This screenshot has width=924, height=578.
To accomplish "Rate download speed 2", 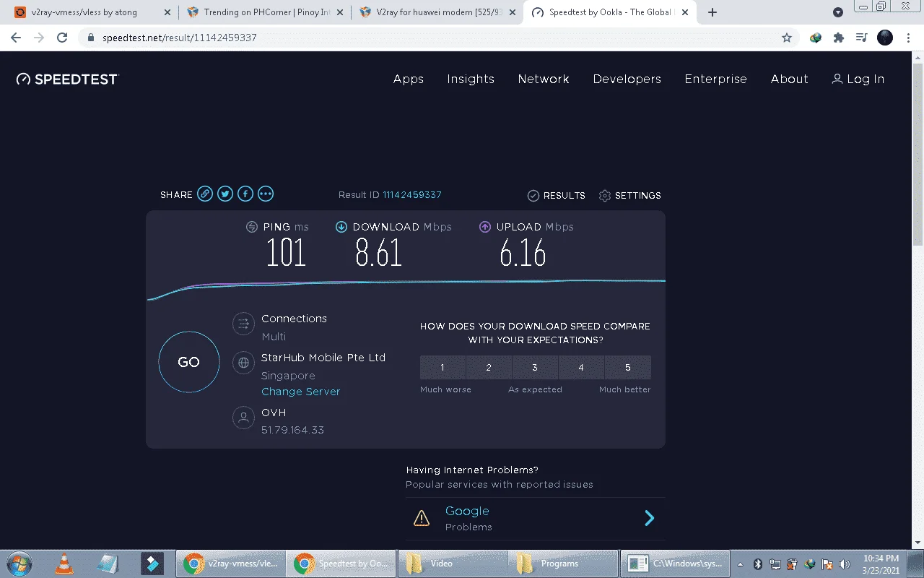I will (x=489, y=367).
